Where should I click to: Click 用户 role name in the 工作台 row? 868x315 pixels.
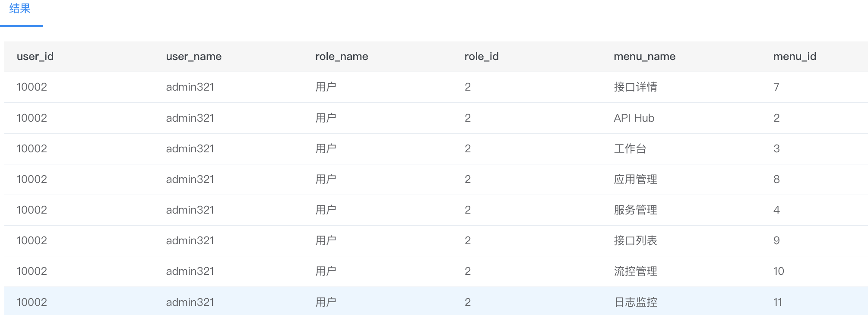click(326, 149)
